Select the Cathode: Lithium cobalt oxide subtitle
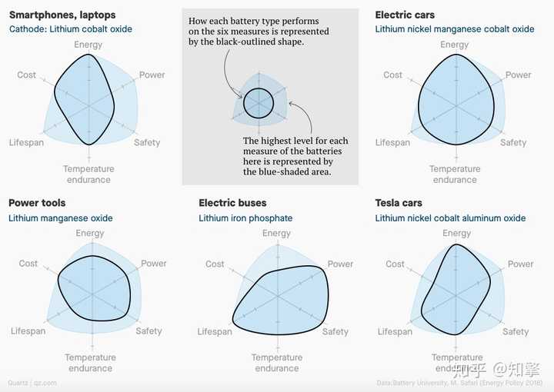The height and width of the screenshot is (392, 554). 71,29
